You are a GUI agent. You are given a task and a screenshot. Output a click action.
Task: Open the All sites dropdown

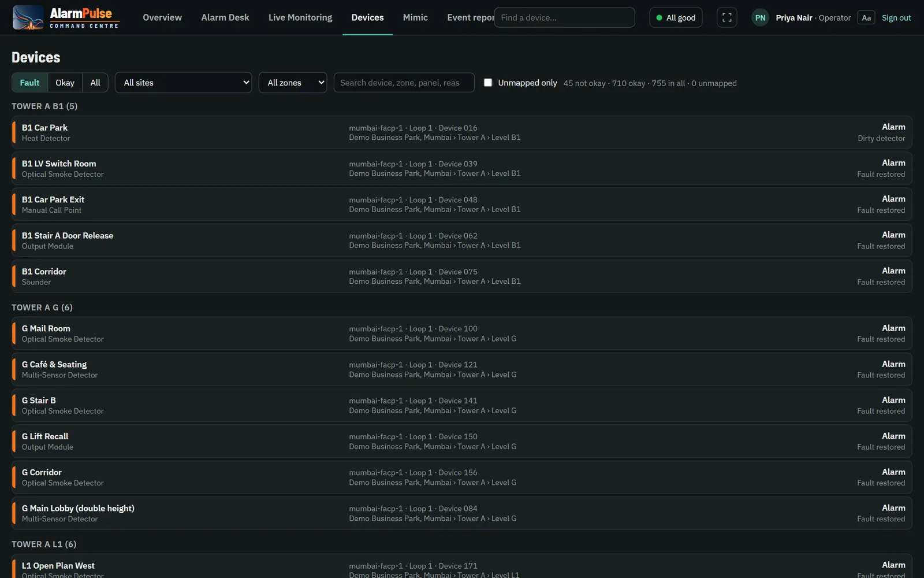coord(184,83)
